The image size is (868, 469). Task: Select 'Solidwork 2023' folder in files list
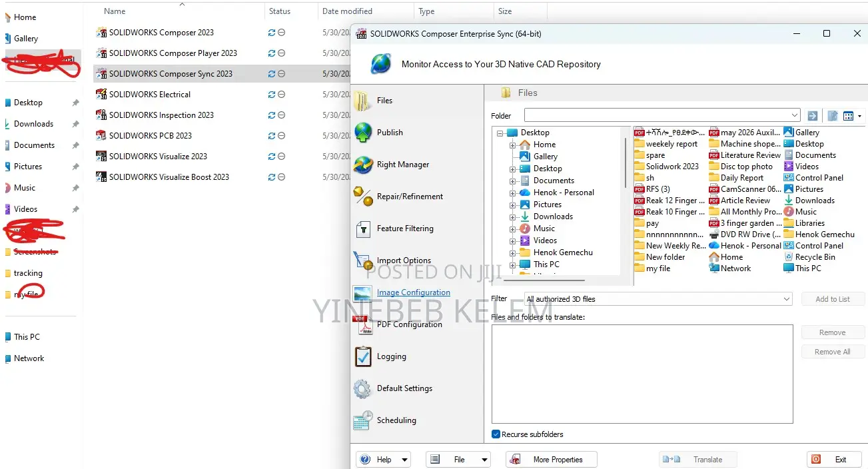tap(666, 167)
